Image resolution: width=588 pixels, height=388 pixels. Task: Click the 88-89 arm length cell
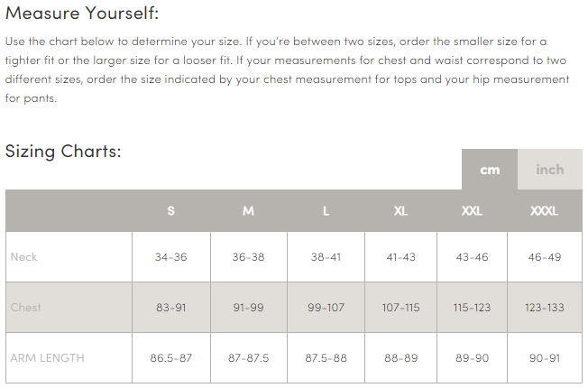(x=400, y=358)
